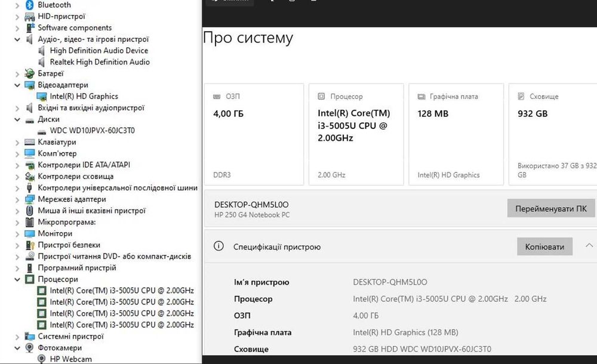
Task: Click the HID-пристрої category icon
Action: pyautogui.click(x=30, y=16)
